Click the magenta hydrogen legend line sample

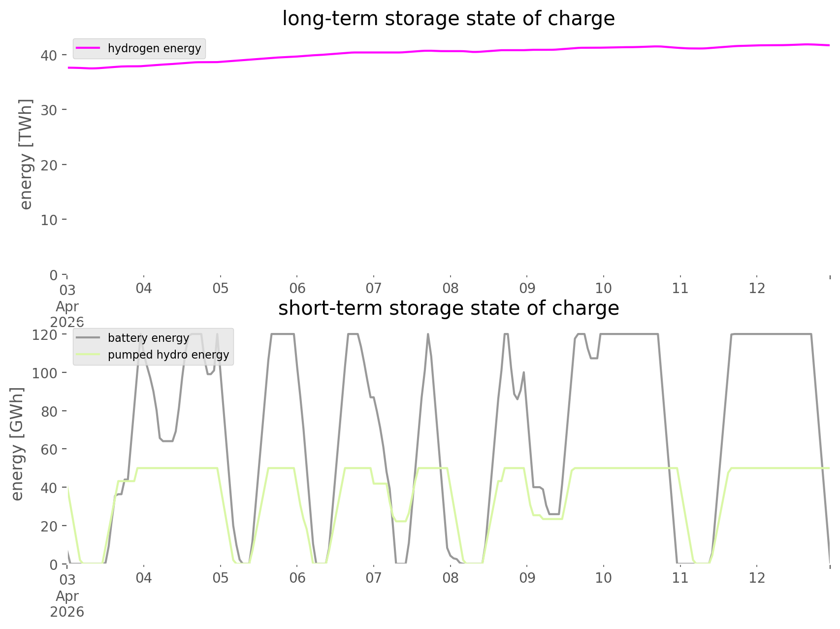[89, 48]
